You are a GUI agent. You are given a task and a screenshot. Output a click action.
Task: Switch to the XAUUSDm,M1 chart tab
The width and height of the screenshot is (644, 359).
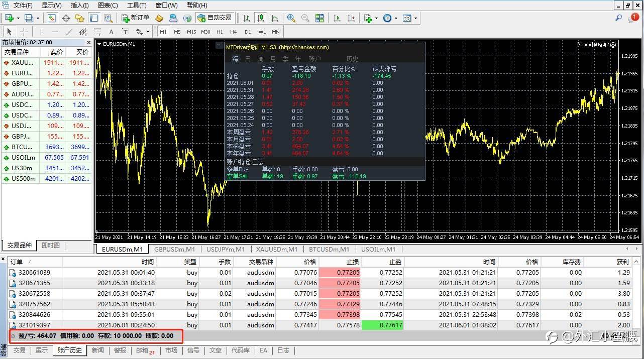(276, 249)
